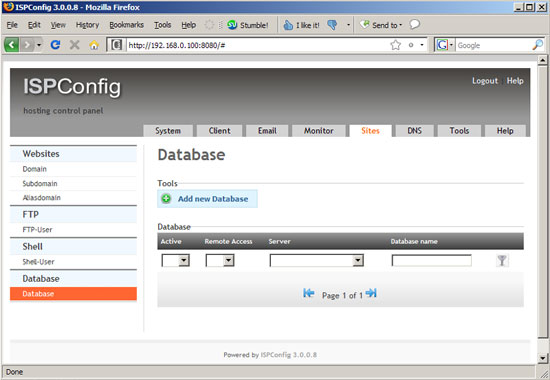The height and width of the screenshot is (380, 550).
Task: Switch to the DNS tab
Action: [x=415, y=131]
